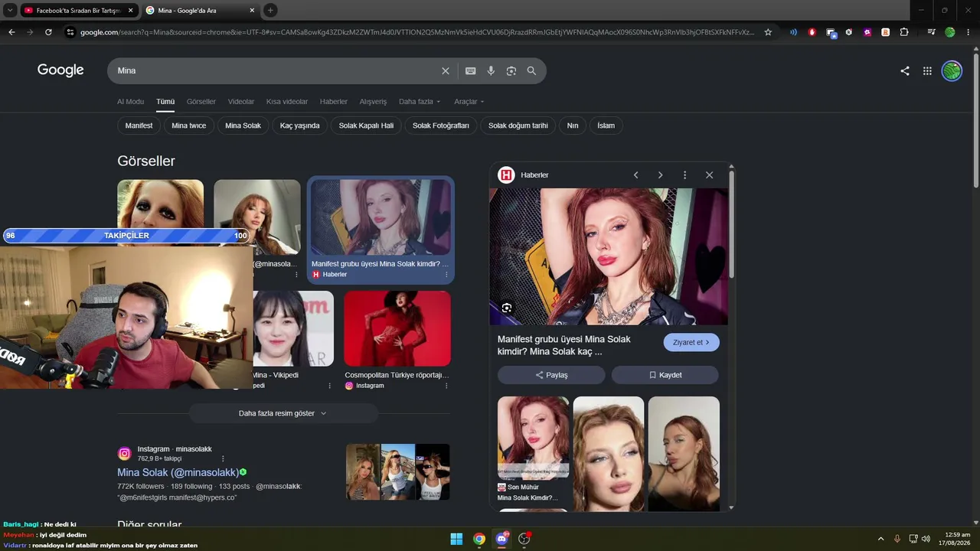Viewport: 980px width, 551px height.
Task: Expand the Daha fazla dropdown
Action: (420, 102)
